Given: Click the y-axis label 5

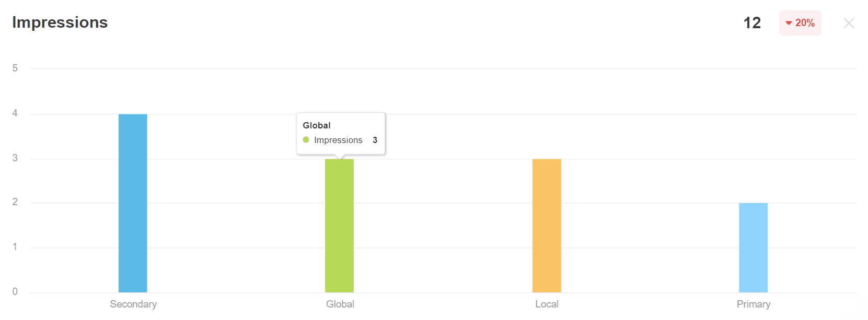Looking at the screenshot, I should point(15,68).
